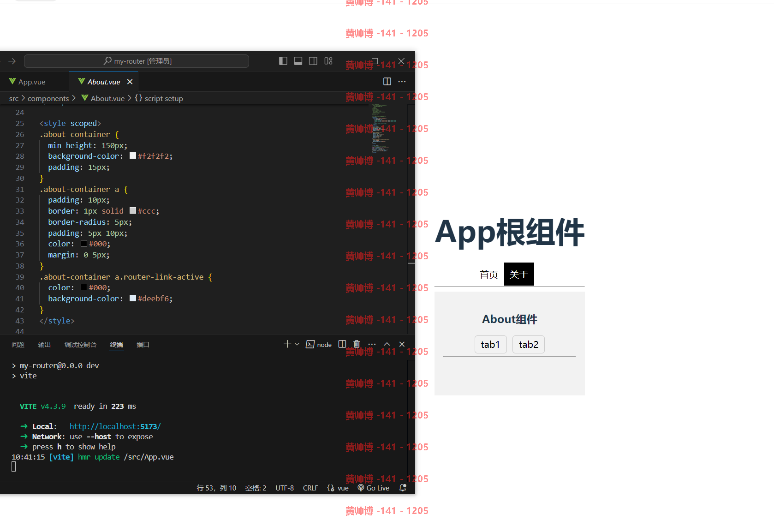774x532 pixels.
Task: Switch to the App.vue editor tab
Action: pos(32,82)
